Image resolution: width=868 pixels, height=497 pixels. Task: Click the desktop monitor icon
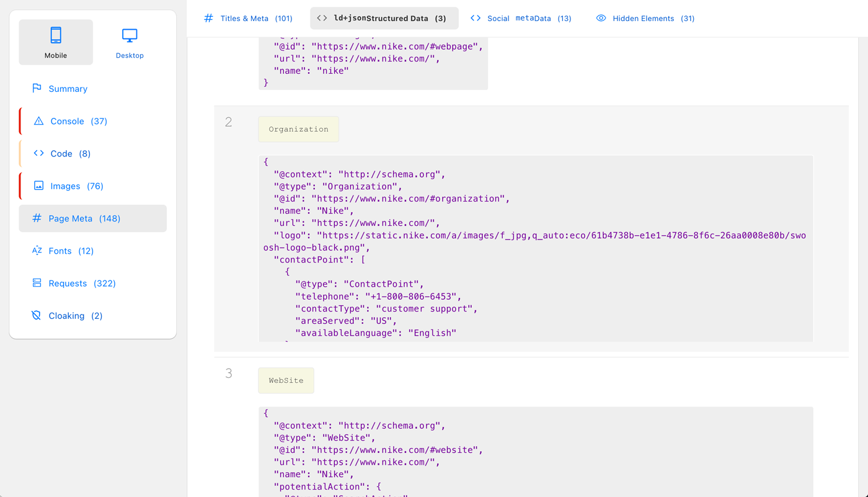pyautogui.click(x=130, y=35)
